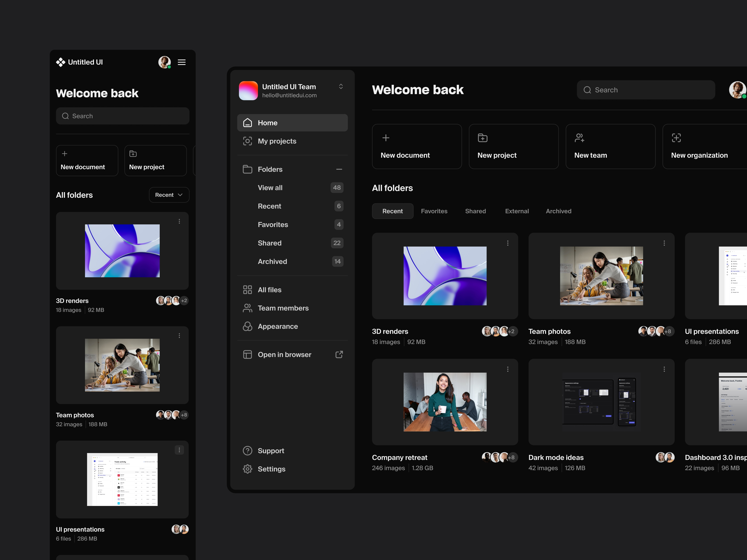Select the Archived tab

[558, 211]
